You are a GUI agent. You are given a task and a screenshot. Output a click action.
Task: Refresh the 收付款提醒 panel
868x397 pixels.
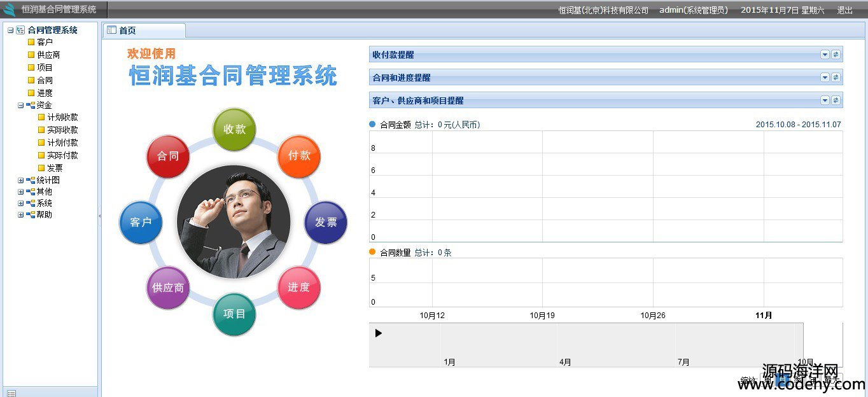click(836, 55)
